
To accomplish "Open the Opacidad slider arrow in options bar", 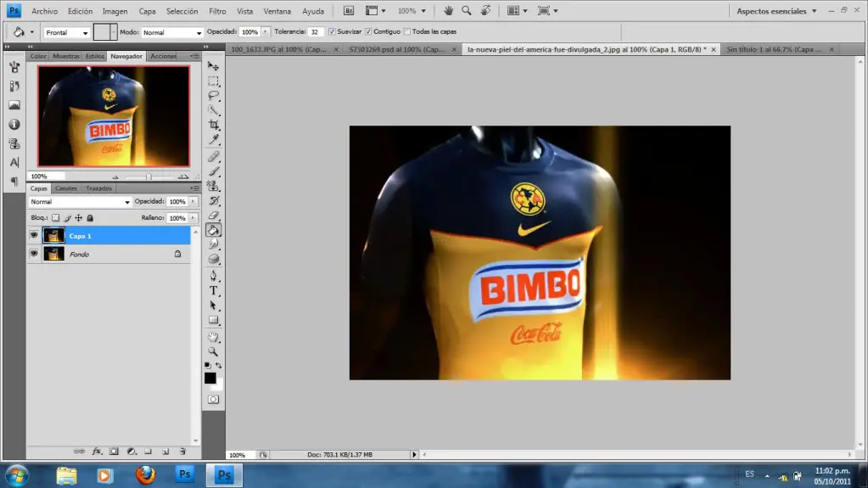I will coord(266,32).
